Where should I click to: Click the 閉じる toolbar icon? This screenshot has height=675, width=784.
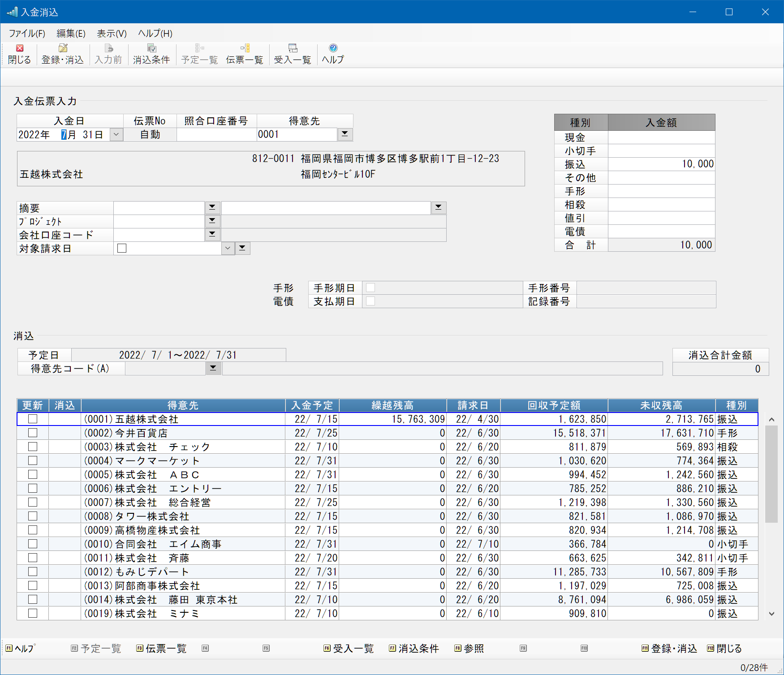[19, 54]
